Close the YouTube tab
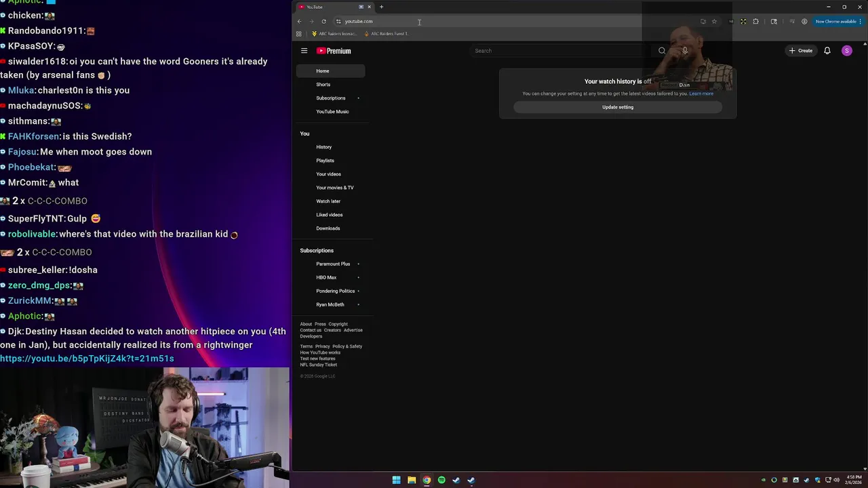868x488 pixels. pyautogui.click(x=369, y=7)
